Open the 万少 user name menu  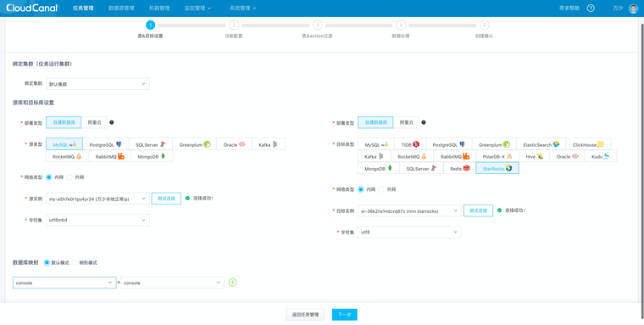(618, 8)
